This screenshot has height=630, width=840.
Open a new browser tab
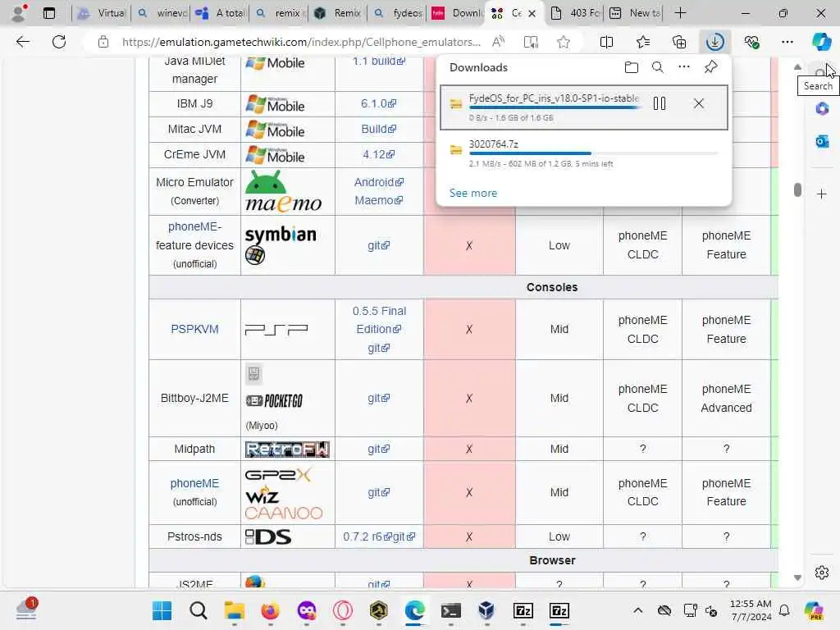pos(680,13)
